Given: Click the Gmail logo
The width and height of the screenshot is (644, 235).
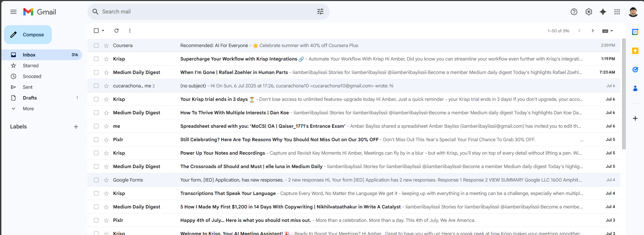Looking at the screenshot, I should click(39, 12).
